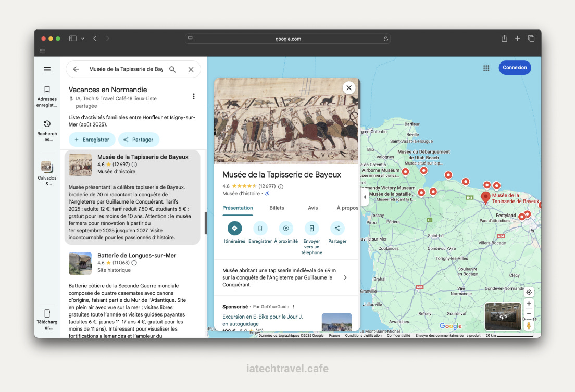Viewport: 575px width, 392px height.
Task: Zoom in on the map
Action: (x=529, y=304)
